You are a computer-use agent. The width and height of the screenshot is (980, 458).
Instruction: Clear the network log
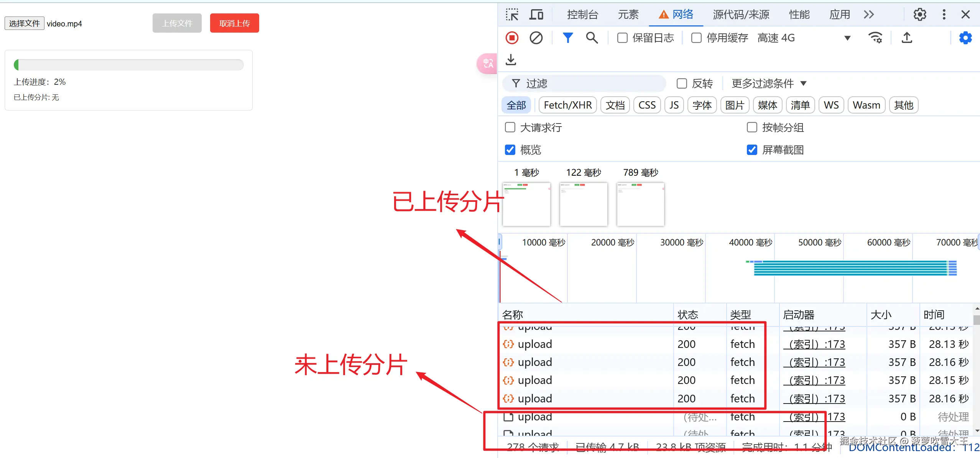click(x=536, y=38)
